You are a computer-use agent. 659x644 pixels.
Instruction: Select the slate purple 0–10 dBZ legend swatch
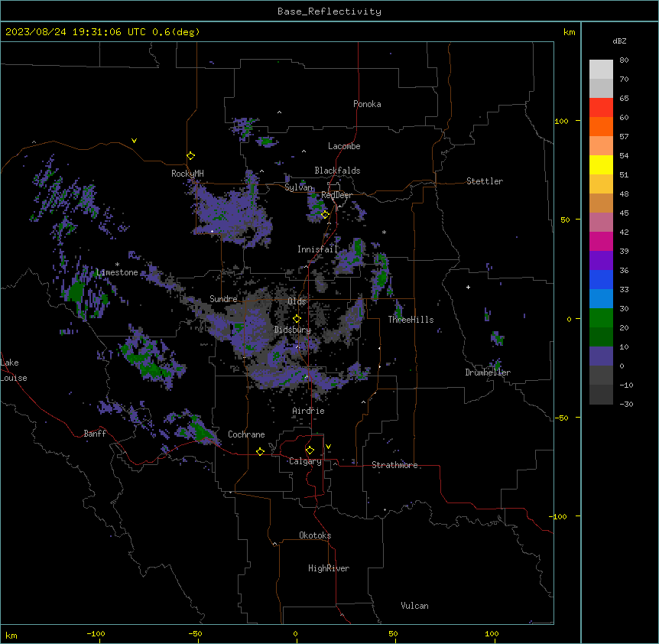601,356
